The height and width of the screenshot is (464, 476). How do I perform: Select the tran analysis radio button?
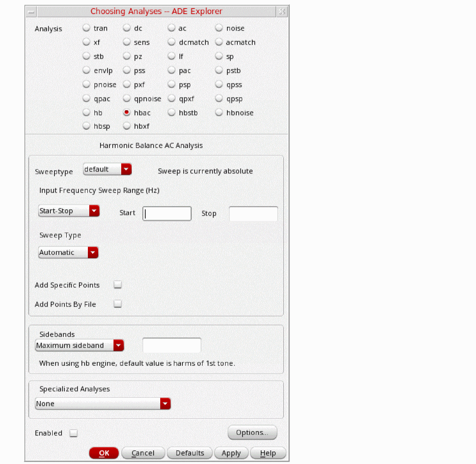pos(86,28)
